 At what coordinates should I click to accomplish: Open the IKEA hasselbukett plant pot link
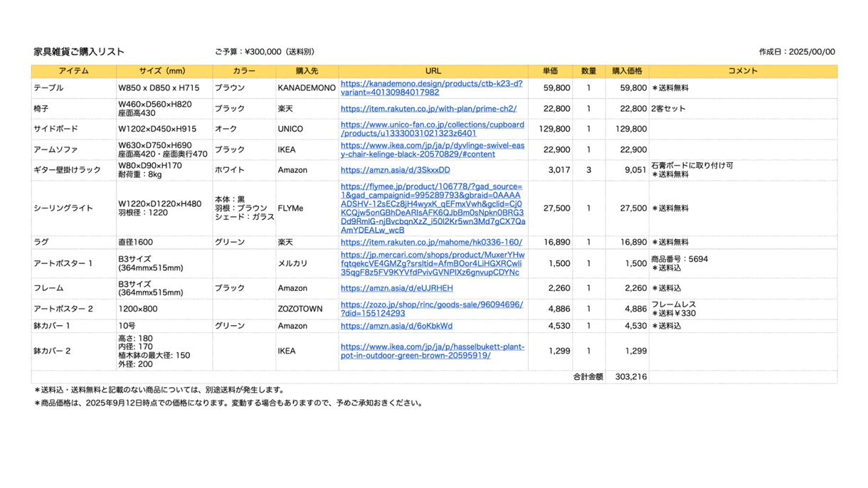433,351
